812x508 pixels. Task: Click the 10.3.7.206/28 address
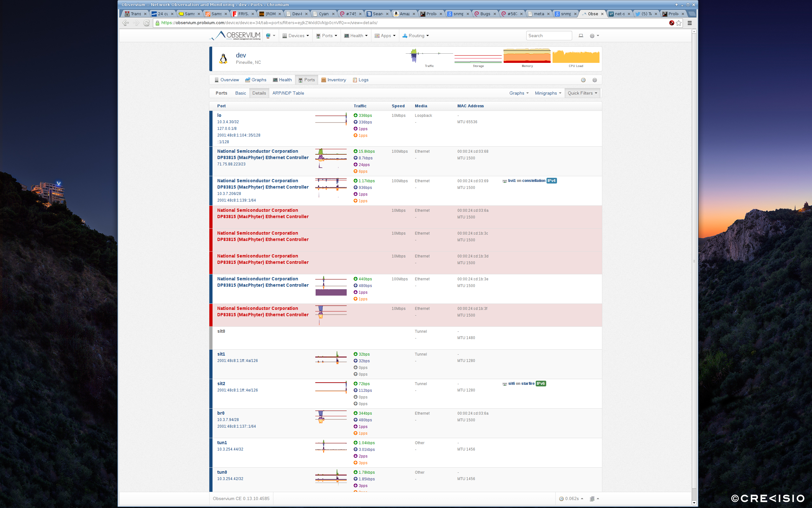pyautogui.click(x=229, y=194)
